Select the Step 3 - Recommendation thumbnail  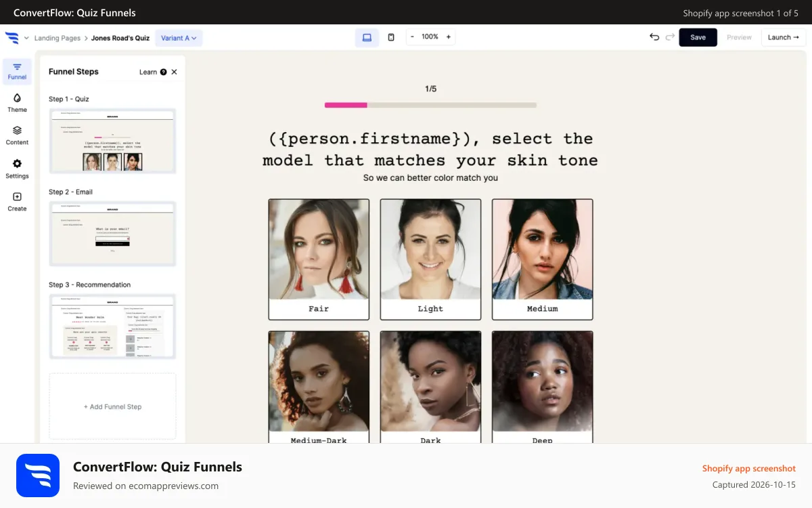[112, 326]
